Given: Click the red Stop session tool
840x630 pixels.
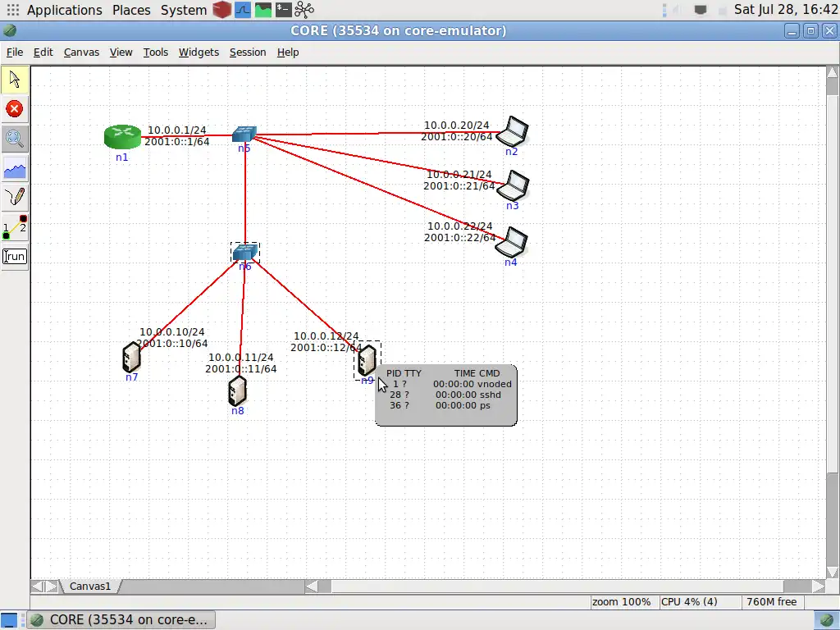Looking at the screenshot, I should tap(14, 108).
